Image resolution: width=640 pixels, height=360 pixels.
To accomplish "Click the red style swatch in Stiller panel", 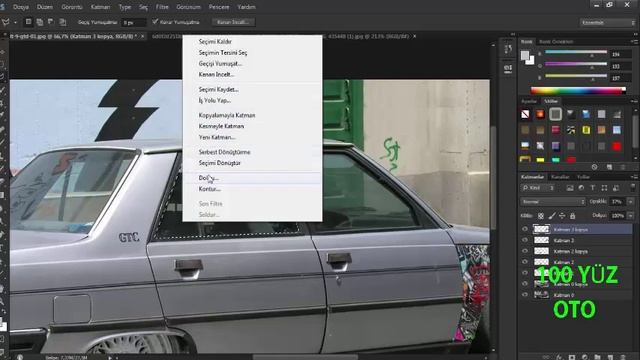I will 617,146.
